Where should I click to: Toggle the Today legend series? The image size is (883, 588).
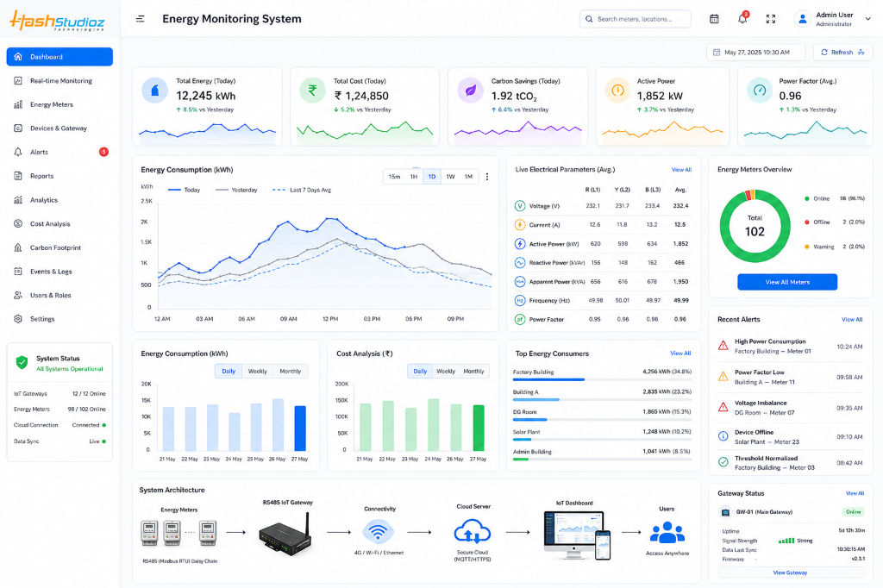pos(185,190)
